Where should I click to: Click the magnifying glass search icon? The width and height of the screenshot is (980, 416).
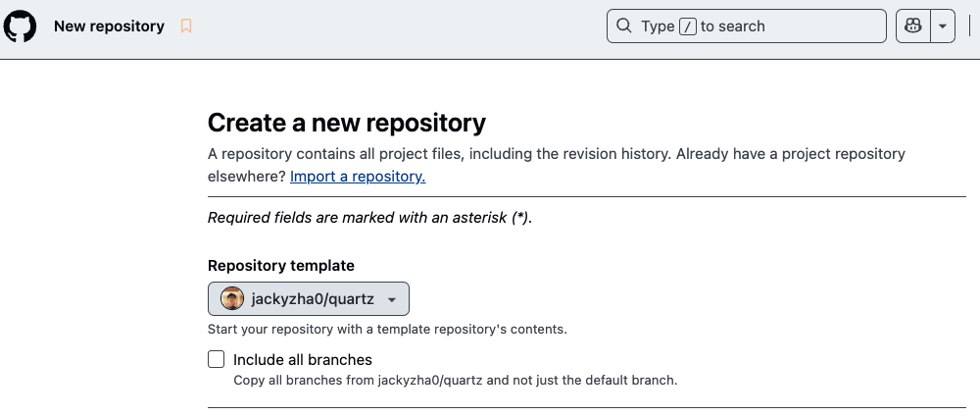click(623, 26)
